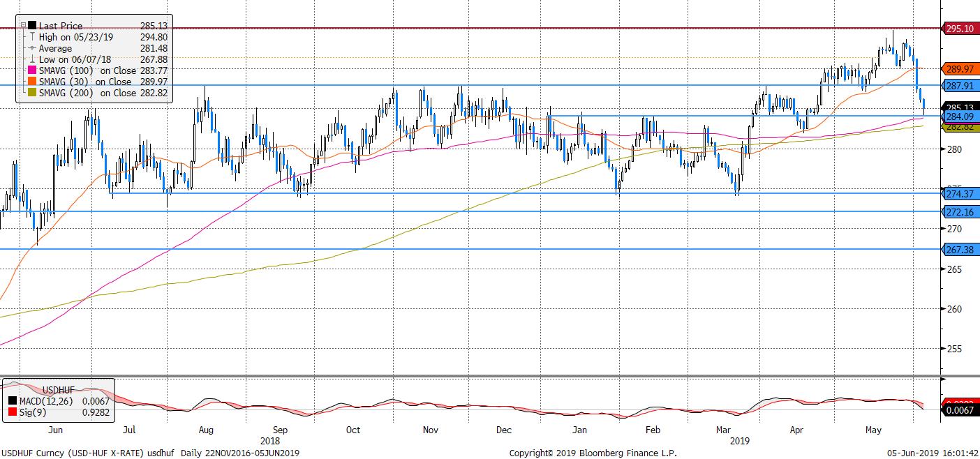Select the 'Average' legend entry
The height and width of the screenshot is (459, 980).
pyautogui.click(x=55, y=48)
